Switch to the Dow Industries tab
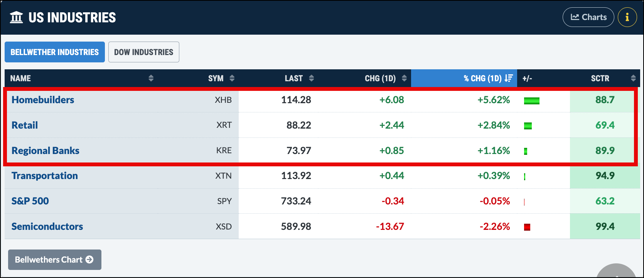Image resolution: width=644 pixels, height=278 pixels. pos(144,52)
